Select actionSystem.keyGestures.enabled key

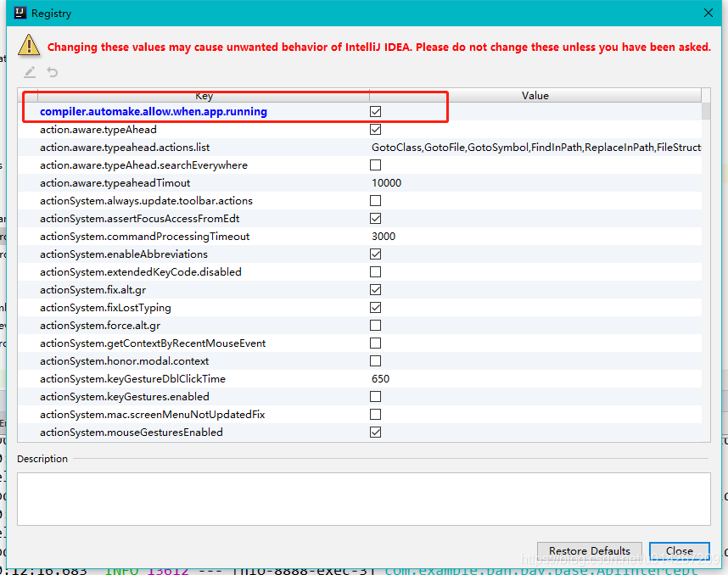tap(125, 396)
